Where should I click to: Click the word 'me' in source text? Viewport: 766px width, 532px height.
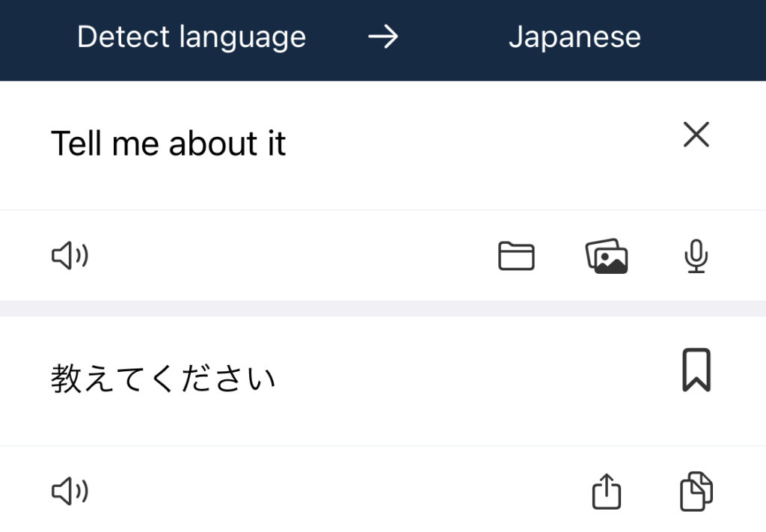pyautogui.click(x=135, y=144)
